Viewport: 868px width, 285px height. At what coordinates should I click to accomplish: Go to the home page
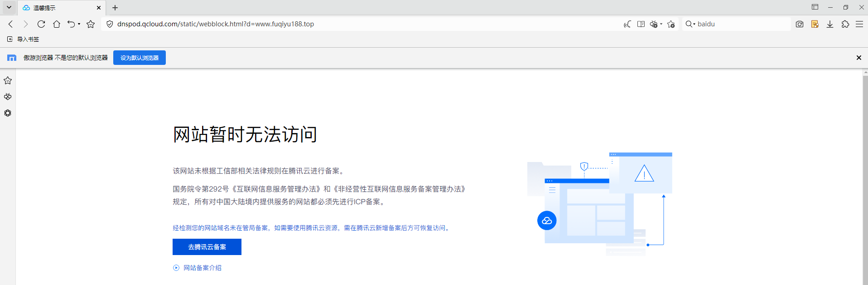point(57,24)
